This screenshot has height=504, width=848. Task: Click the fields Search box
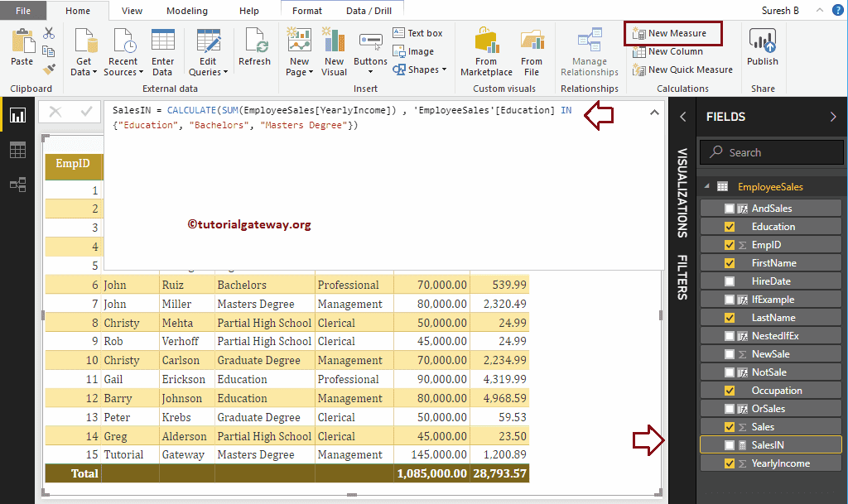[x=772, y=152]
